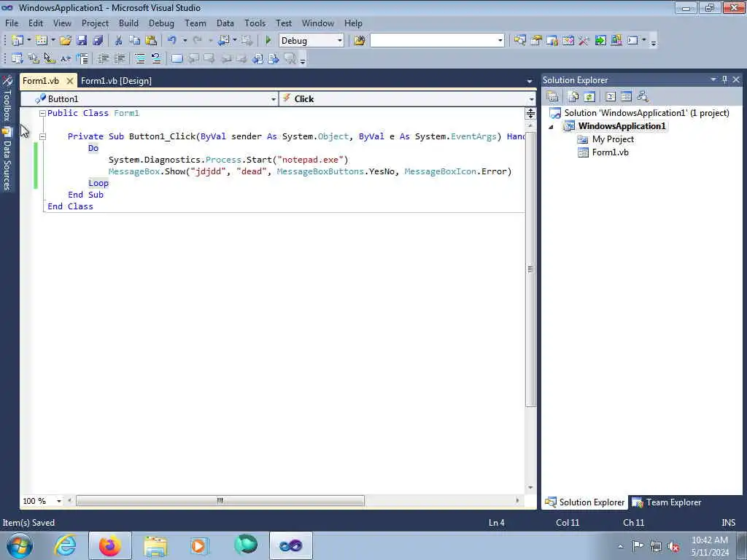Viewport: 747px width, 560px height.
Task: Click the Save All icon
Action: click(98, 41)
